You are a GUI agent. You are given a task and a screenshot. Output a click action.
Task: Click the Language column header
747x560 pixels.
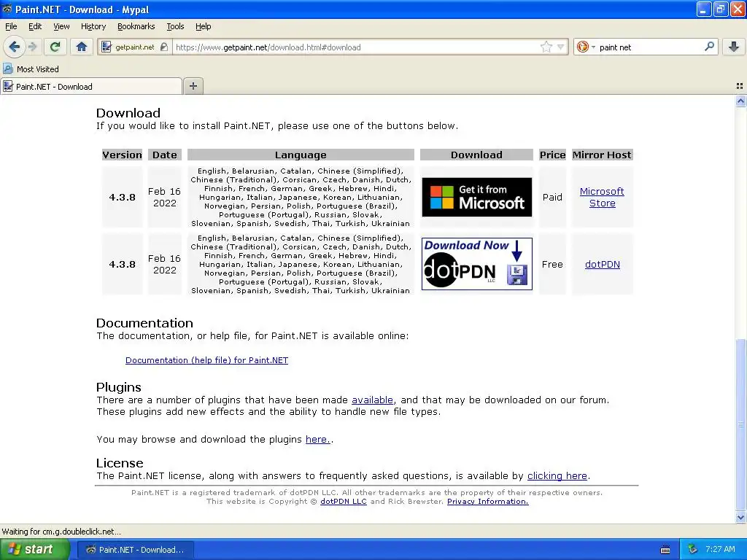(x=301, y=155)
